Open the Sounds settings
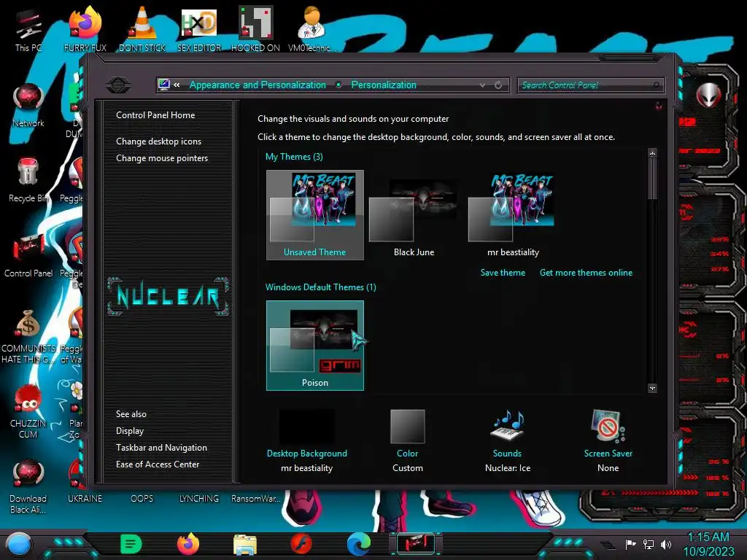The image size is (747, 560). pyautogui.click(x=508, y=441)
